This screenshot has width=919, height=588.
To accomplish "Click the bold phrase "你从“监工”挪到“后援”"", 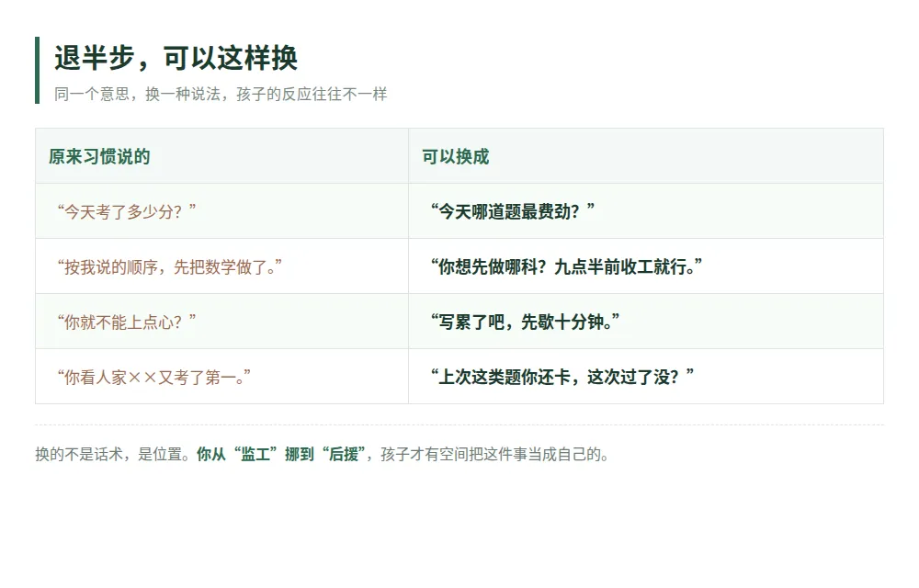I will click(x=281, y=454).
